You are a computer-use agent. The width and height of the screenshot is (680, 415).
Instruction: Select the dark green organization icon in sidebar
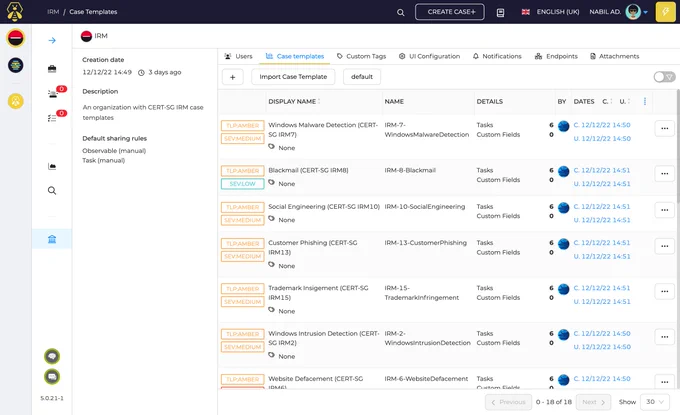coord(16,65)
